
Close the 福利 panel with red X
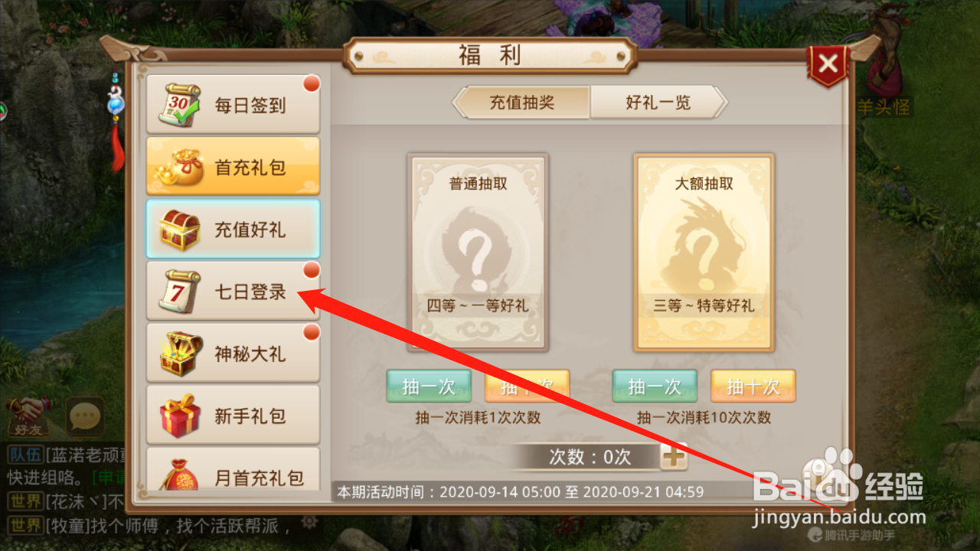(828, 64)
